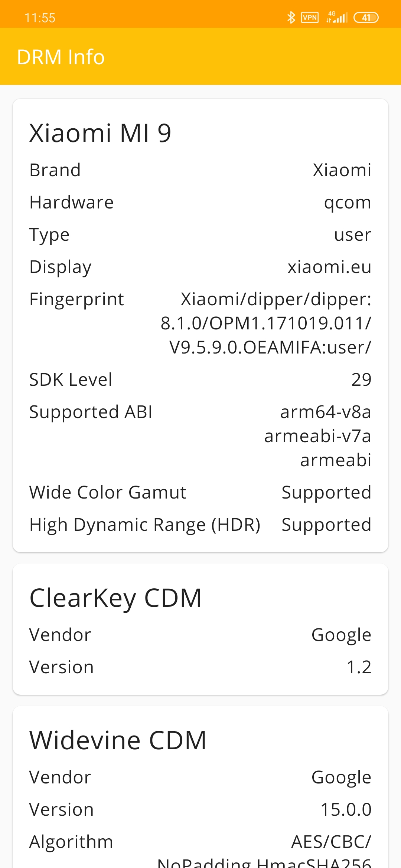Tap the Widevine CDM card heading
This screenshot has width=401, height=868.
(118, 740)
